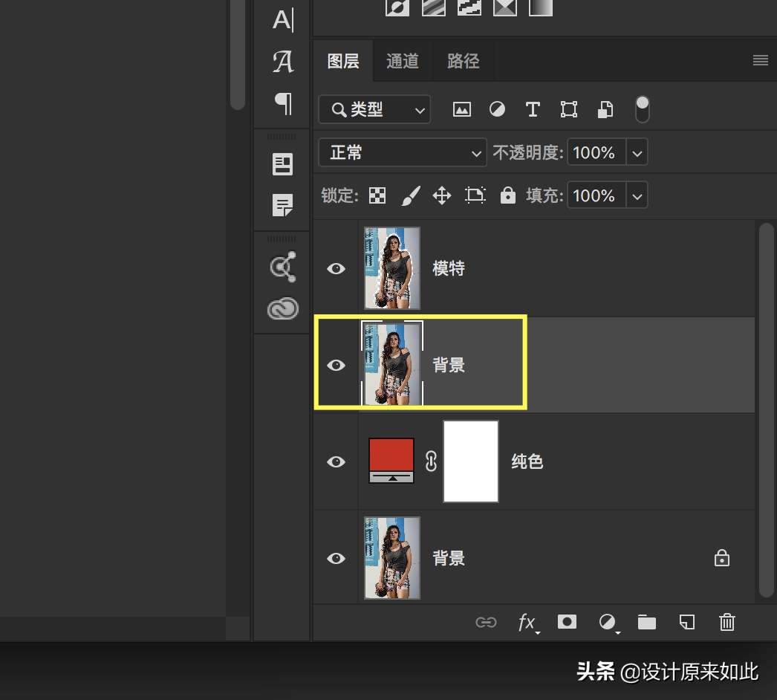
Task: Lock image pixels brush icon
Action: 411,195
